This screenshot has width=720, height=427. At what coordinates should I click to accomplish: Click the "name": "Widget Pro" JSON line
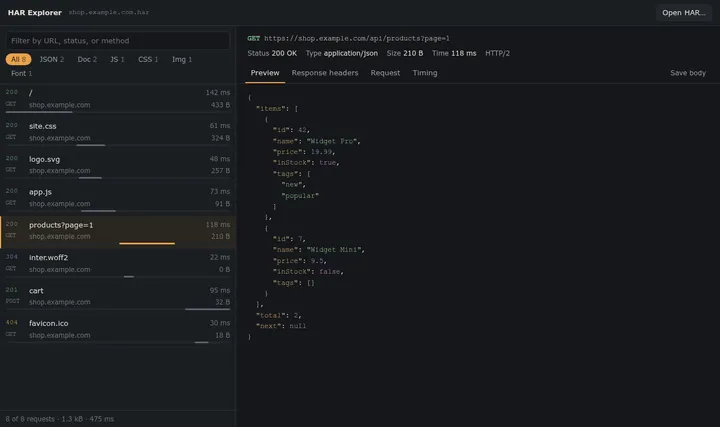click(316, 141)
